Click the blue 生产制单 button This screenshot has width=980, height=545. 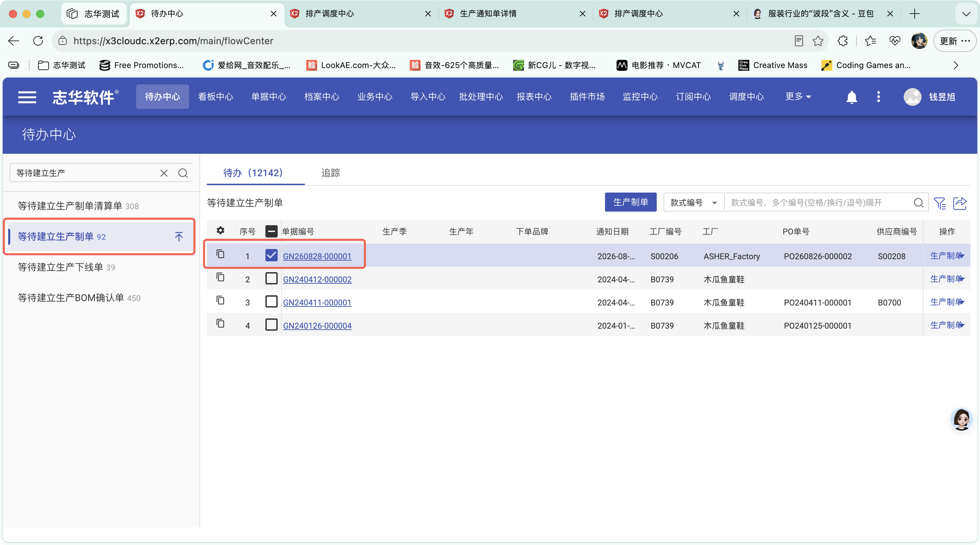tap(631, 202)
